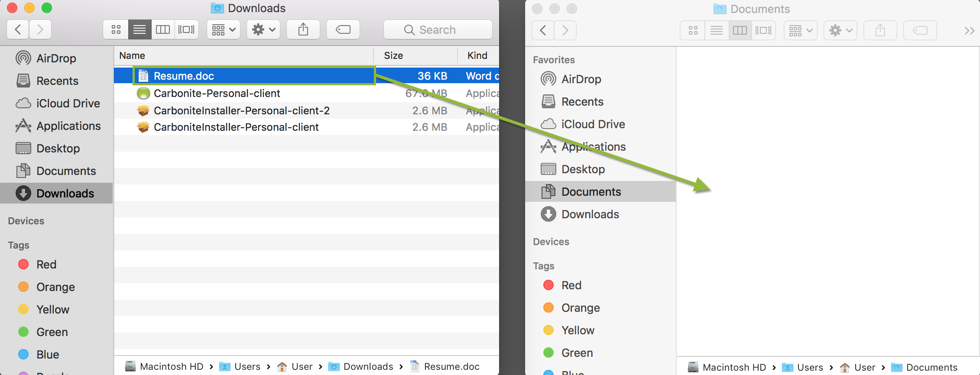The image size is (980, 375).
Task: Select Downloads in the left window sidebar
Action: coord(56,193)
